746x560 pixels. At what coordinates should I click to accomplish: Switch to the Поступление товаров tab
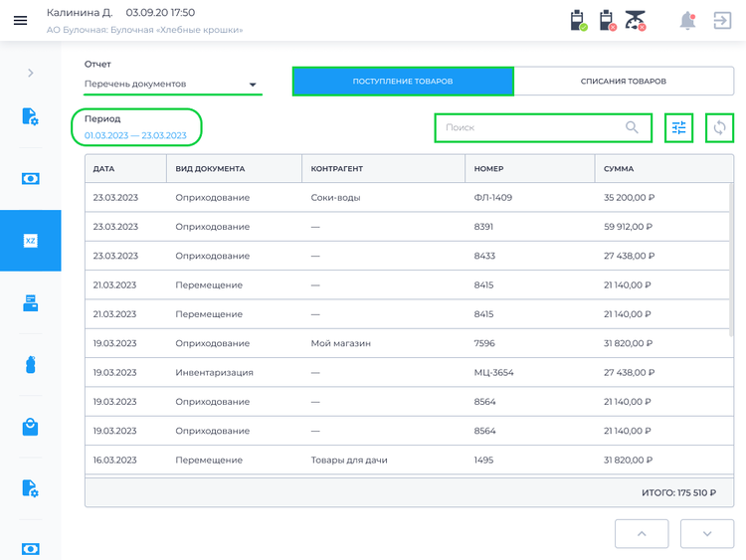click(x=403, y=82)
